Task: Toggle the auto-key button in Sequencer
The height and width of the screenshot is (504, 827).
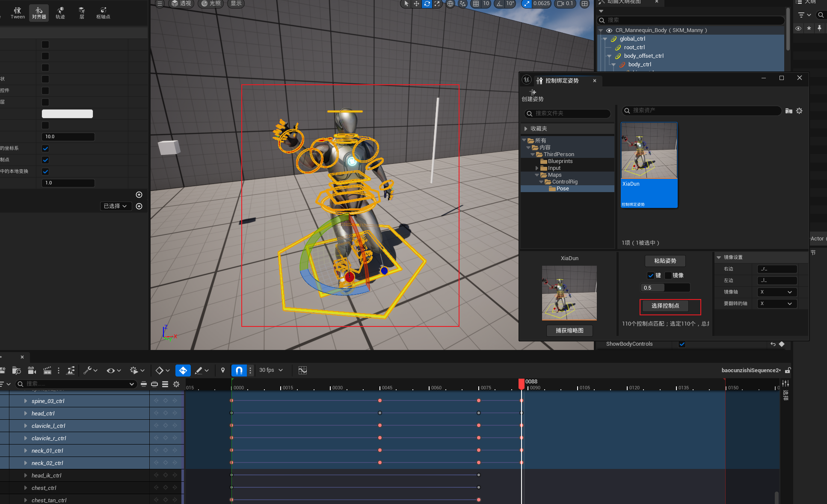Action: (x=183, y=371)
